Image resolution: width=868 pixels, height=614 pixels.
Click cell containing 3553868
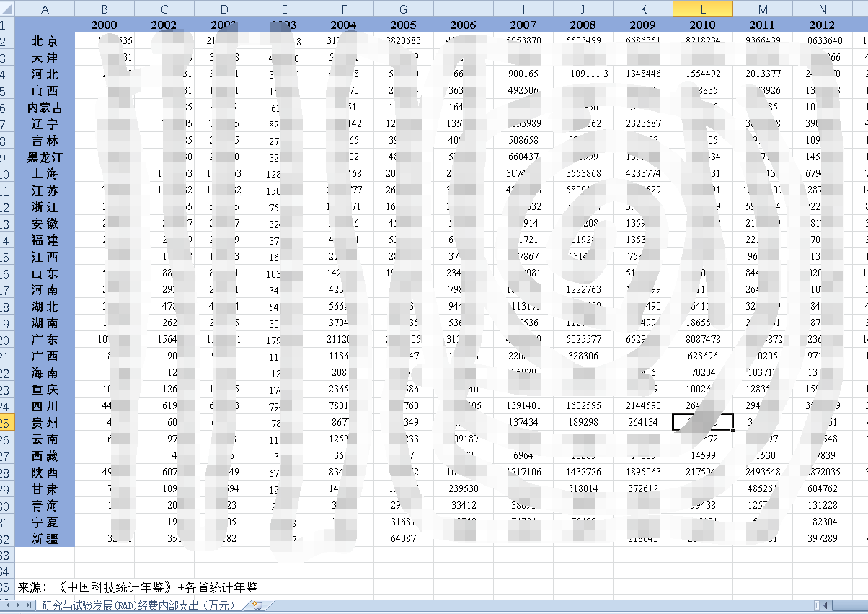coord(583,174)
